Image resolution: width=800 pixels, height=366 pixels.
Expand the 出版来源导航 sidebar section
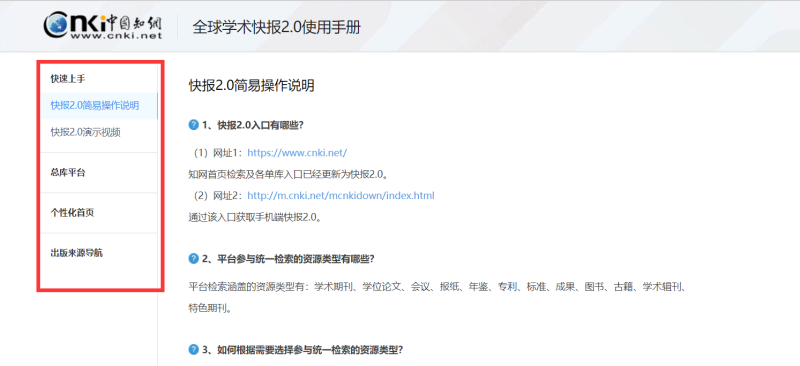point(77,253)
